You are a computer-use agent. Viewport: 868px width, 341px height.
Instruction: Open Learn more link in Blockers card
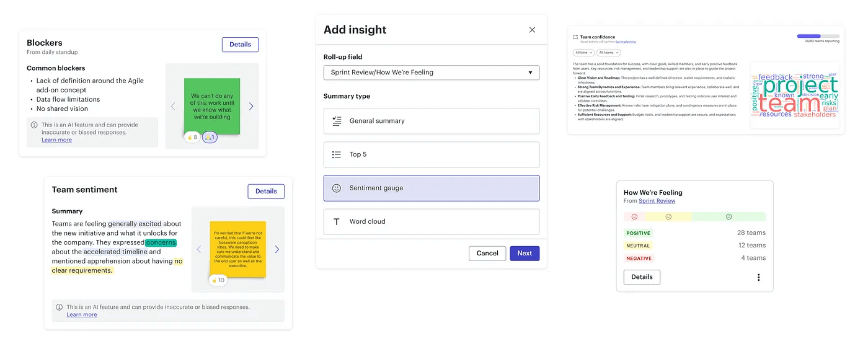(56, 140)
